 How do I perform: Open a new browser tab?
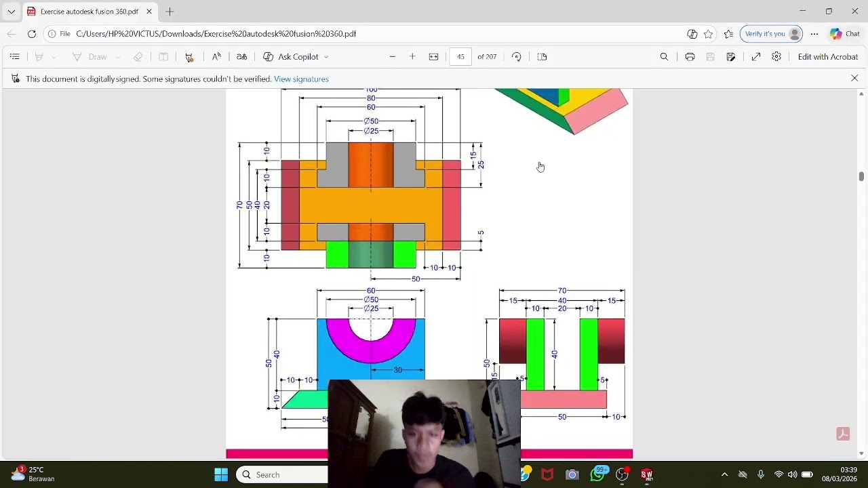(170, 12)
